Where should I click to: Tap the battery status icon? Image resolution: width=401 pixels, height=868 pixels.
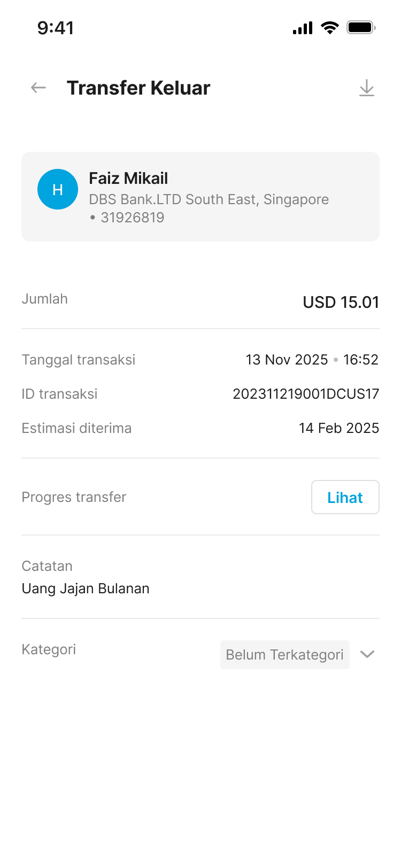point(361,28)
